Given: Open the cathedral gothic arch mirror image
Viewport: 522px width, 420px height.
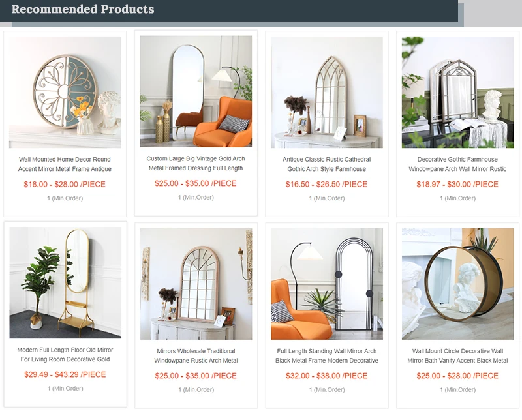Looking at the screenshot, I should coord(327,92).
